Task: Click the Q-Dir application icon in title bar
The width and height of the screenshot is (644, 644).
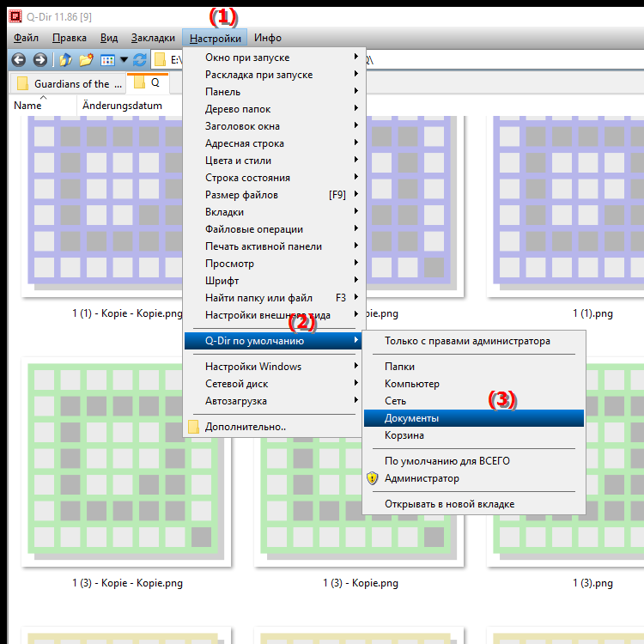Action: (15, 16)
